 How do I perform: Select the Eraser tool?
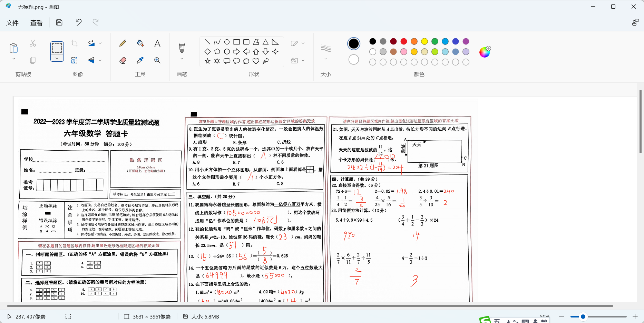click(123, 60)
